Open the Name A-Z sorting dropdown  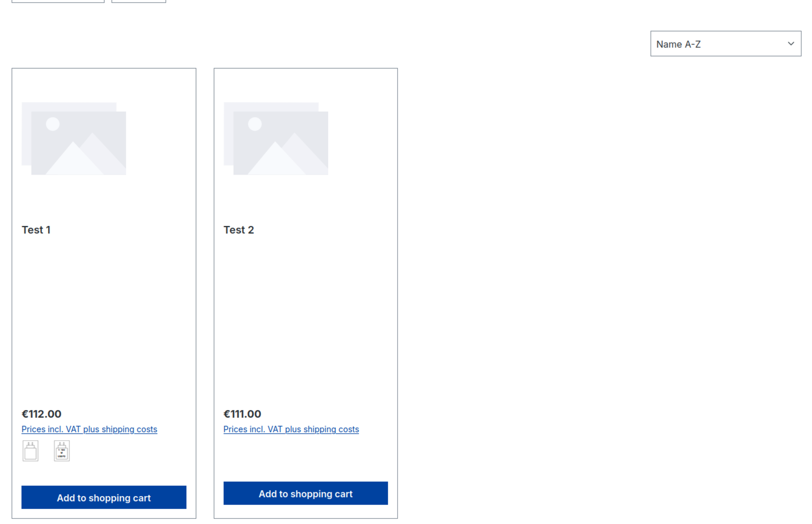pyautogui.click(x=726, y=44)
